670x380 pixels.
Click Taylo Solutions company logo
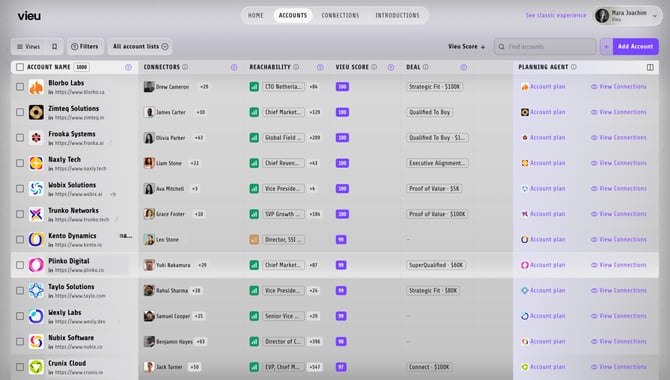pos(36,291)
